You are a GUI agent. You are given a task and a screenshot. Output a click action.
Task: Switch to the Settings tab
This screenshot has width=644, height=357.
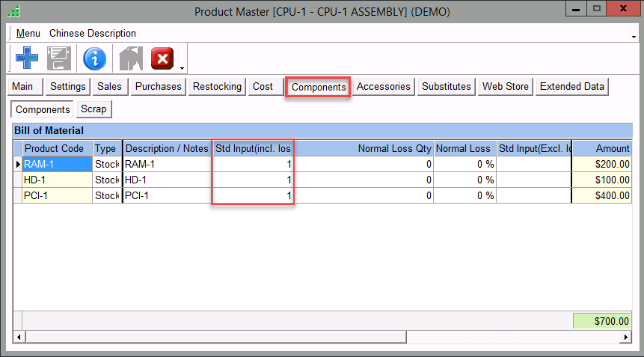[x=68, y=87]
